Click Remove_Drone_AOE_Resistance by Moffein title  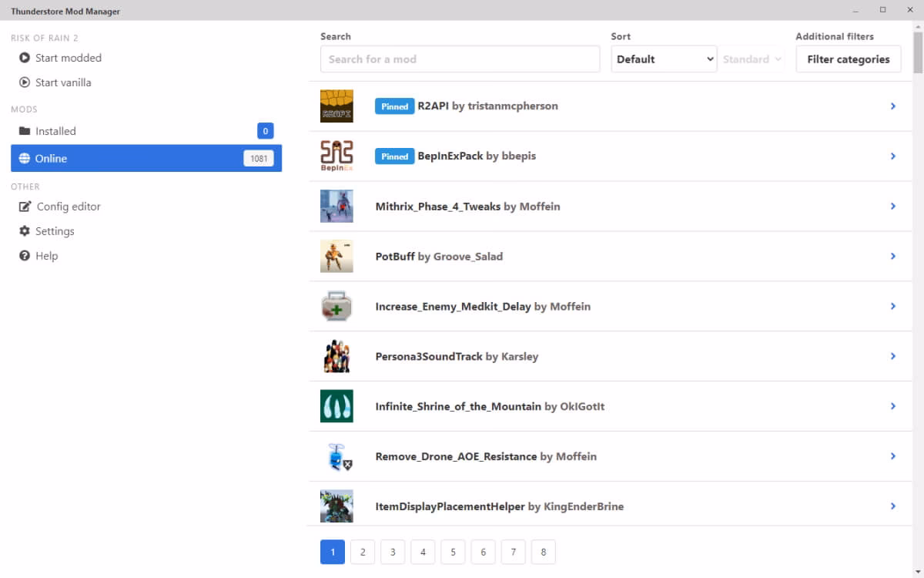pos(486,456)
